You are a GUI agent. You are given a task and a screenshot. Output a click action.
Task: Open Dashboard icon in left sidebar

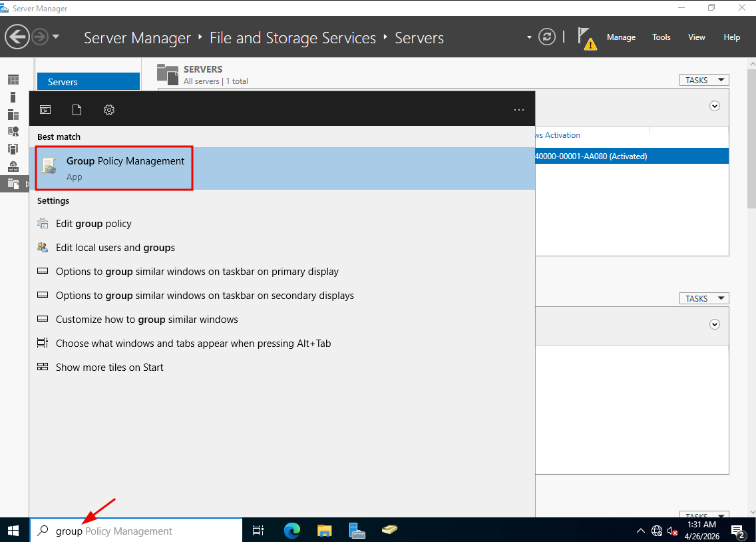tap(13, 79)
